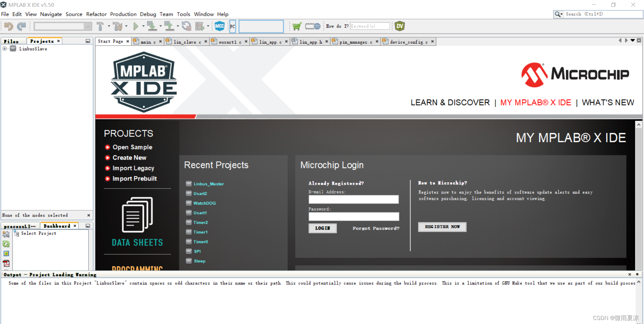Open the File menu
The image size is (644, 324).
pos(5,14)
